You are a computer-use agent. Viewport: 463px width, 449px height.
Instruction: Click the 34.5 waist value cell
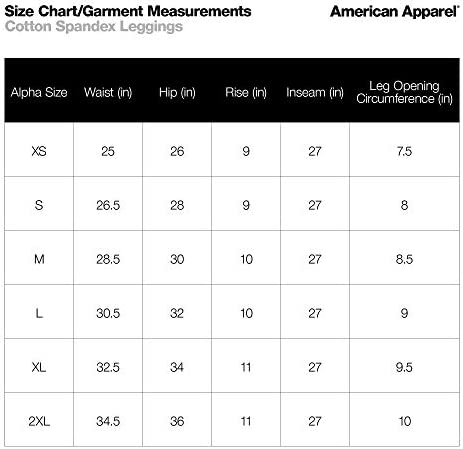[x=108, y=421]
